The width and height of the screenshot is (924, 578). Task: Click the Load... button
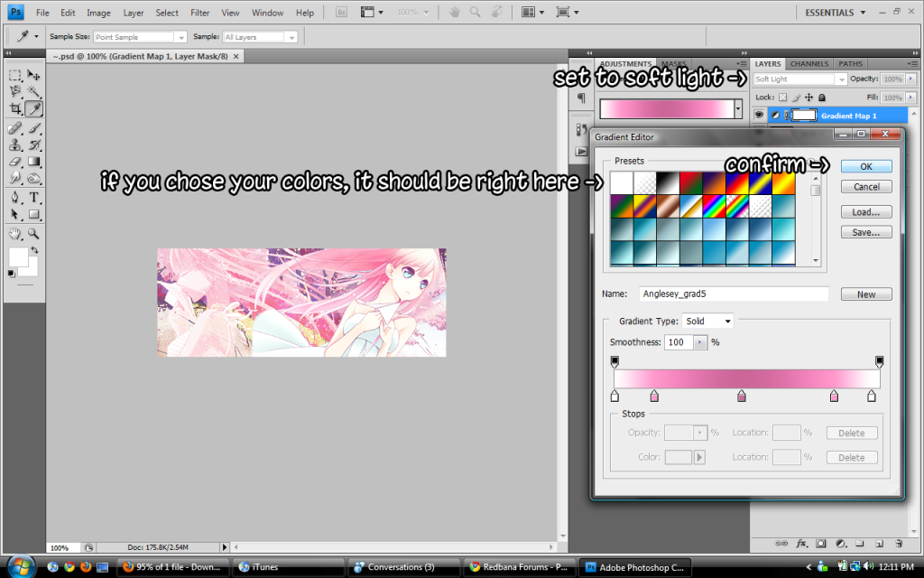[866, 211]
